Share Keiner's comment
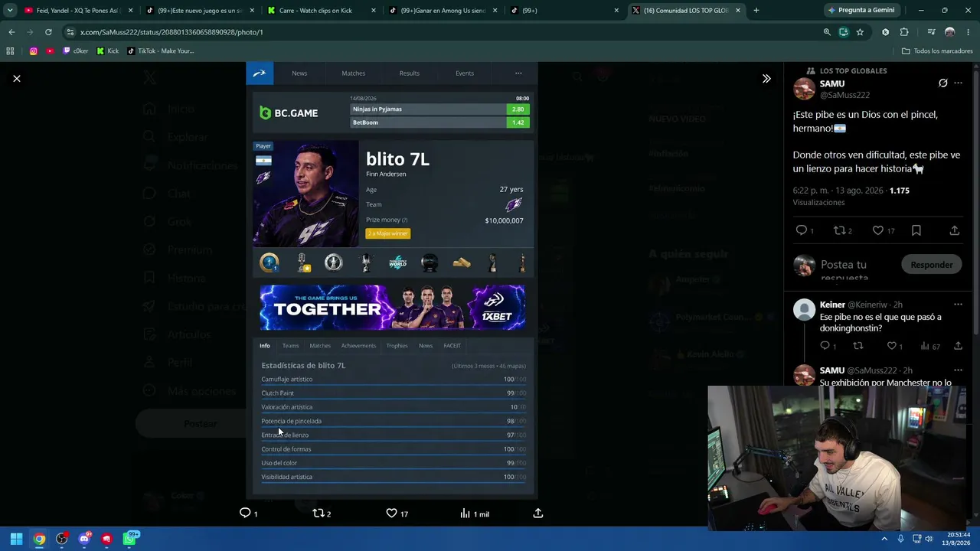The image size is (980, 551). 958,346
